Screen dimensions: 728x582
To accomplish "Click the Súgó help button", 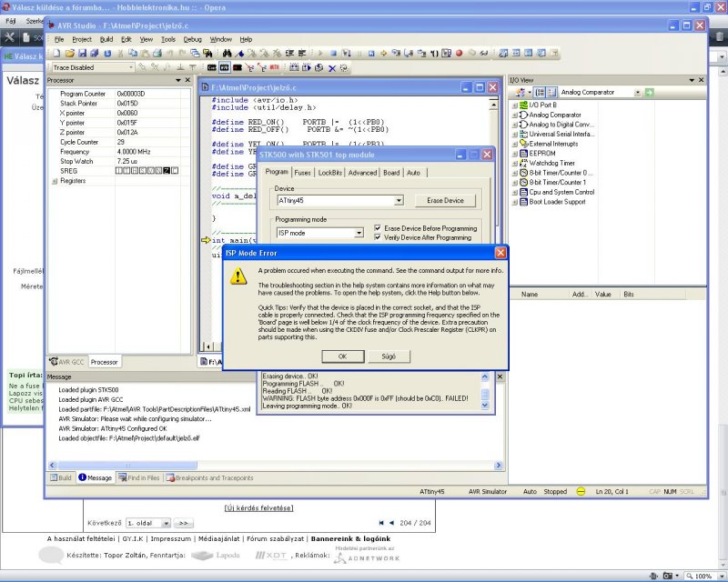I will 389,356.
